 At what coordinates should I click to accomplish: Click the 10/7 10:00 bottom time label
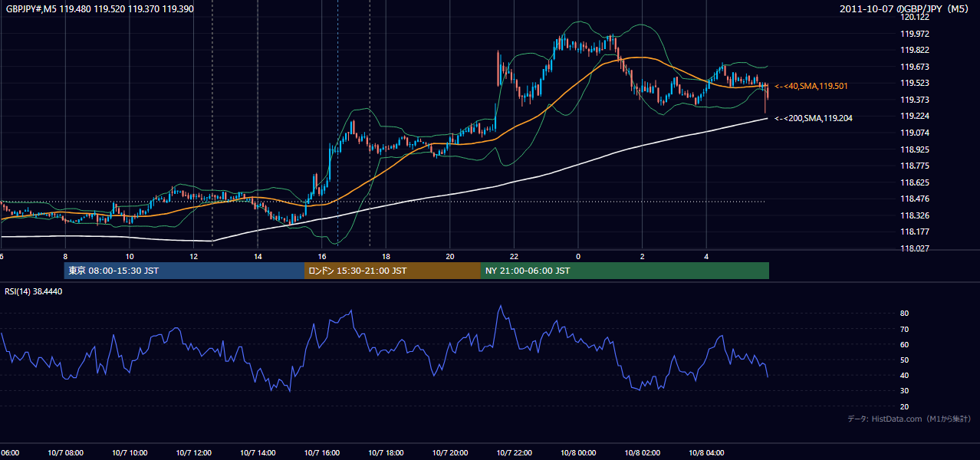point(130,453)
